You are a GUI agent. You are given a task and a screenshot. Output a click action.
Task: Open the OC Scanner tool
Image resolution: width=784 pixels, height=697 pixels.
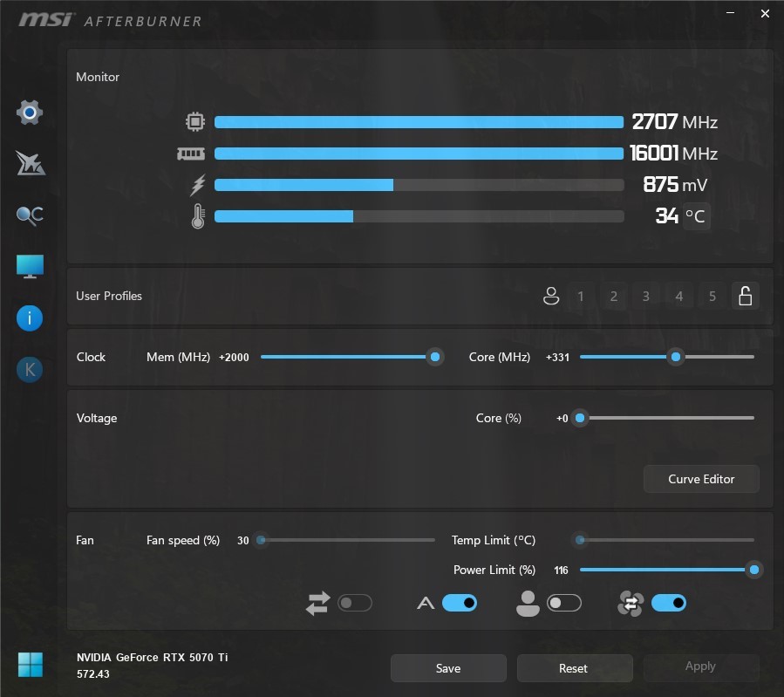coord(30,215)
